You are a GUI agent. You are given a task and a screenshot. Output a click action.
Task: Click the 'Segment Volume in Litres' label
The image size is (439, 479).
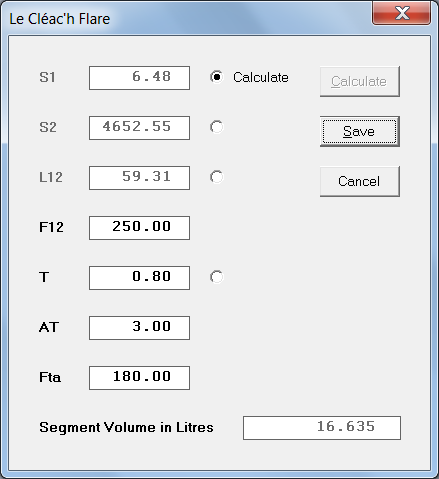(x=126, y=427)
